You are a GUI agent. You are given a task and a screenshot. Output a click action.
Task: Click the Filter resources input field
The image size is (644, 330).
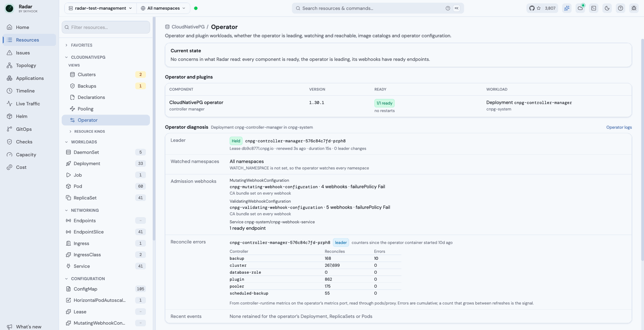click(x=106, y=27)
